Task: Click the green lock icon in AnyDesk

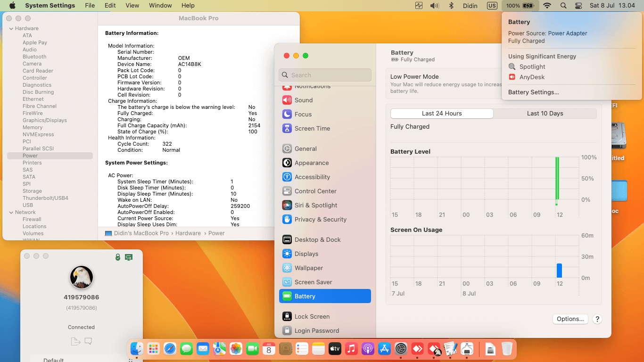Action: point(118,257)
